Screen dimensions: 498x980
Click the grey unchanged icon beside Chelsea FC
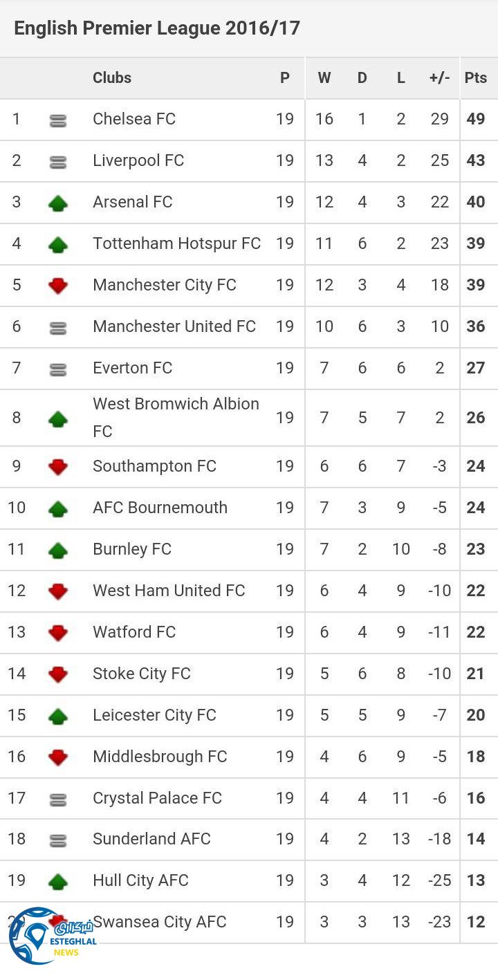click(58, 121)
